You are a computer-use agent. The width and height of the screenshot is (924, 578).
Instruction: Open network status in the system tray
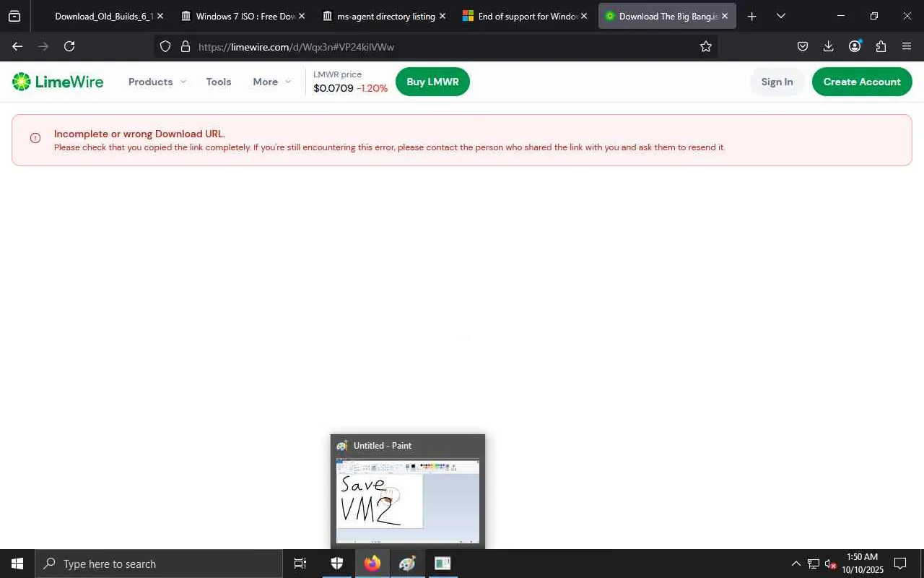814,564
